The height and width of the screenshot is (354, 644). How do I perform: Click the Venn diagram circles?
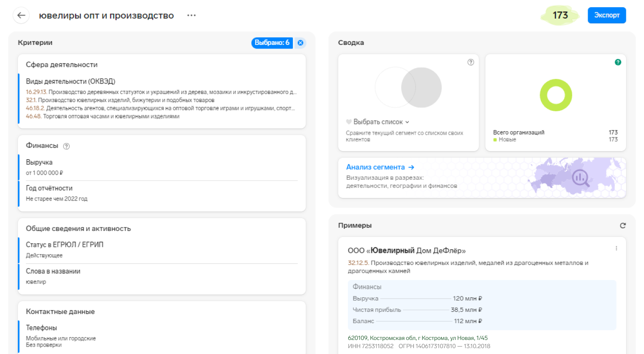[x=408, y=87]
